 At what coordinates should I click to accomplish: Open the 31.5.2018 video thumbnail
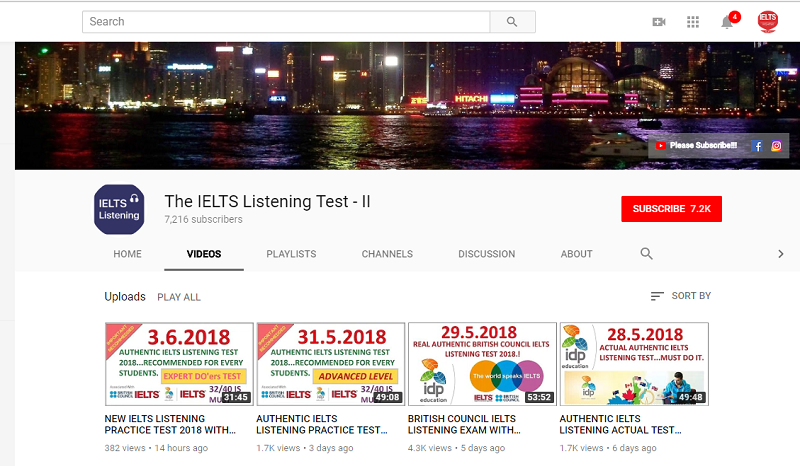coord(331,364)
